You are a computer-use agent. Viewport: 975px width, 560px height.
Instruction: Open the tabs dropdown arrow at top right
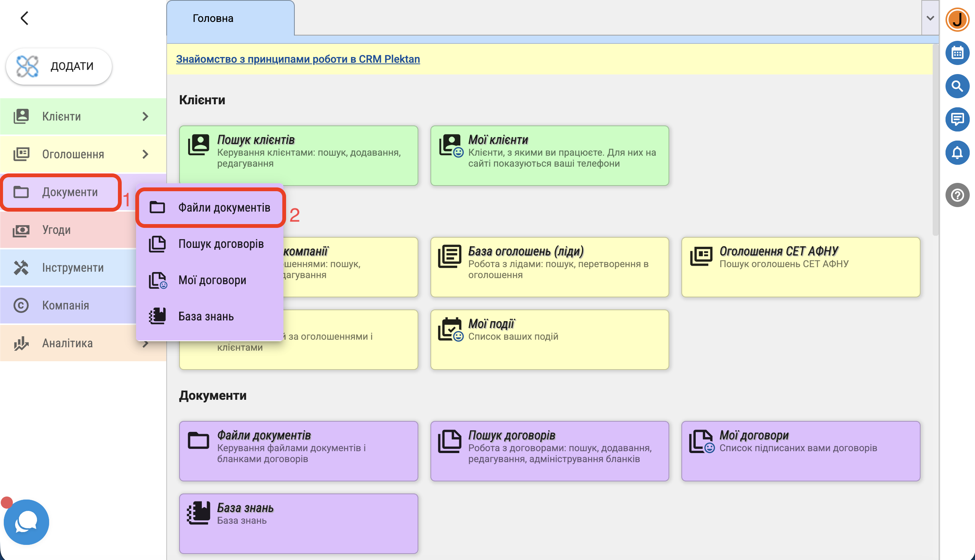[x=930, y=18]
